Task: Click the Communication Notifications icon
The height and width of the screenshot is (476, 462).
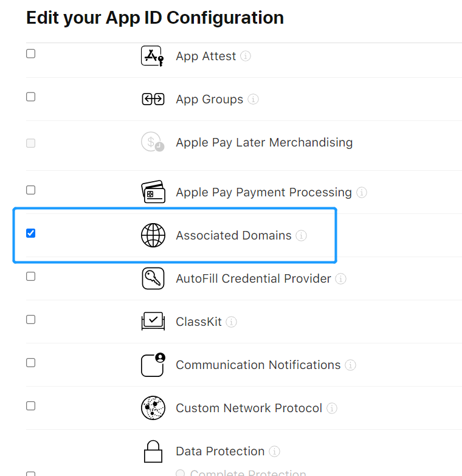Action: pyautogui.click(x=153, y=365)
